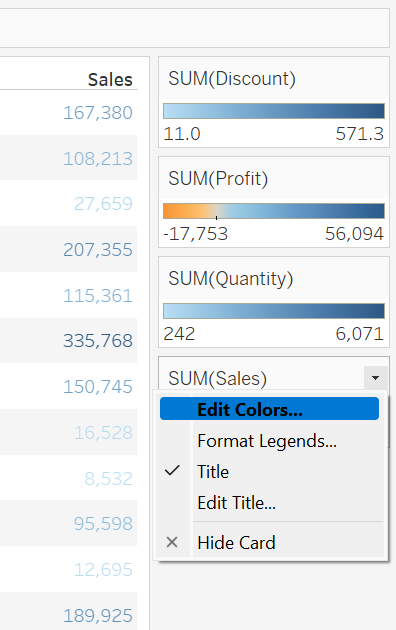Select the SUM(Quantity) legend title
396x630 pixels.
point(231,278)
